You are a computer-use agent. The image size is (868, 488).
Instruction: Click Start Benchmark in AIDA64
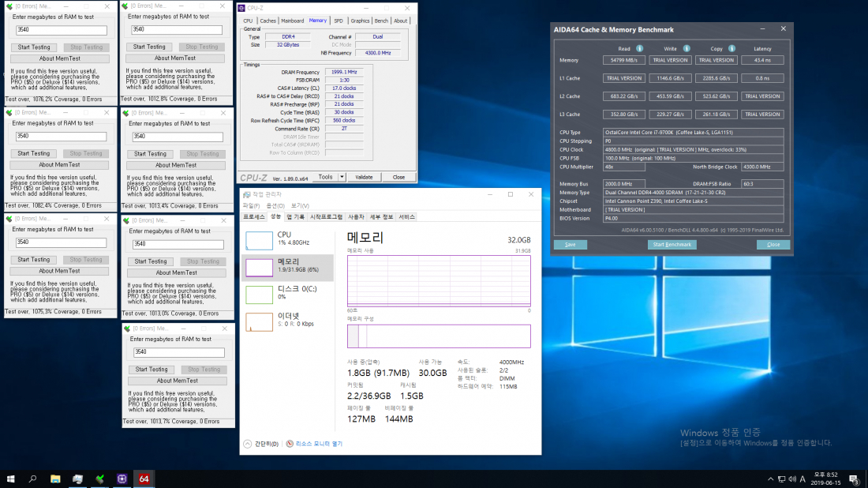pos(672,244)
